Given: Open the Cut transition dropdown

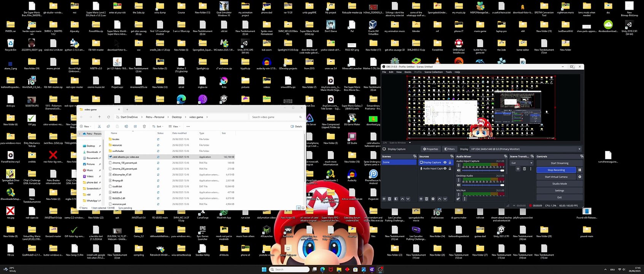Looking at the screenshot, I should (x=522, y=163).
